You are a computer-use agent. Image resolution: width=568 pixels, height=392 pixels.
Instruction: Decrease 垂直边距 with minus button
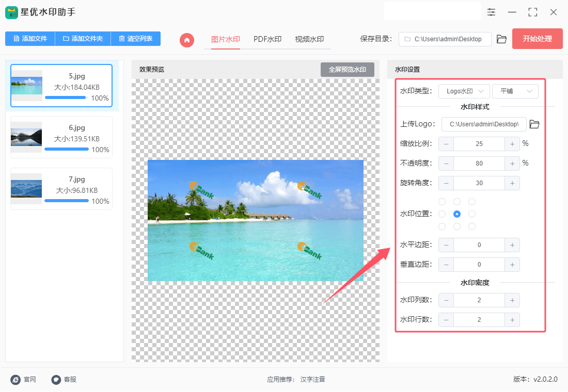coord(446,265)
